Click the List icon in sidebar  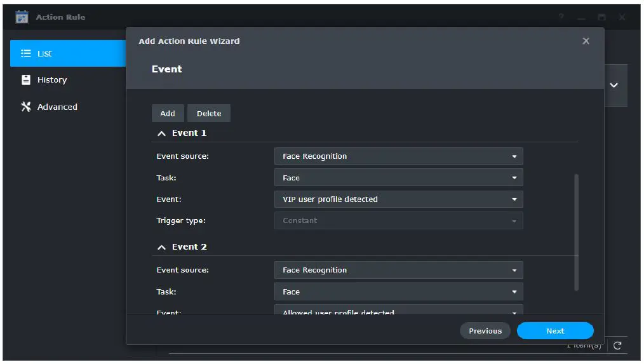click(26, 53)
